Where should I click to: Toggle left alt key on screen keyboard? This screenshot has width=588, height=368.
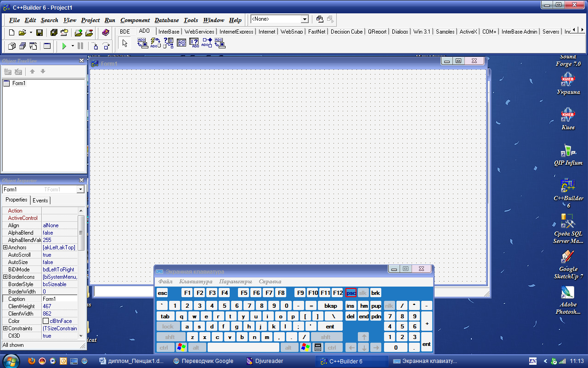(x=197, y=348)
